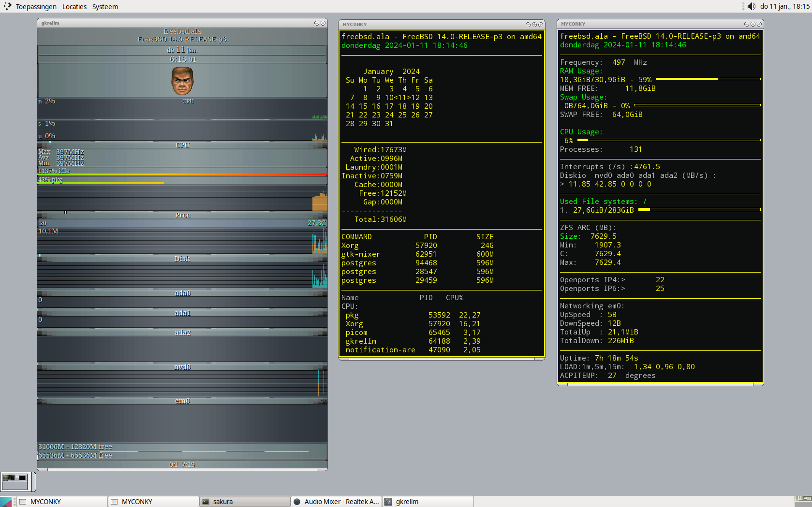Click the gkrellm icon in the taskbar

pos(388,502)
